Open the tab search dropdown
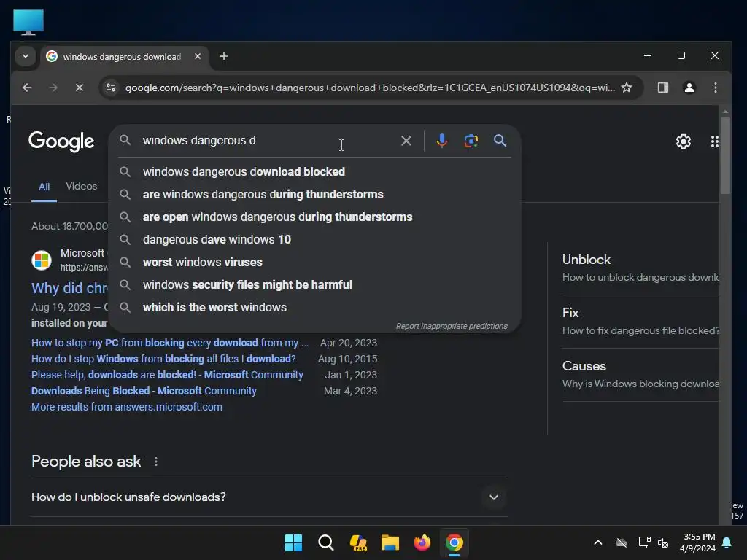This screenshot has height=560, width=747. pyautogui.click(x=26, y=56)
